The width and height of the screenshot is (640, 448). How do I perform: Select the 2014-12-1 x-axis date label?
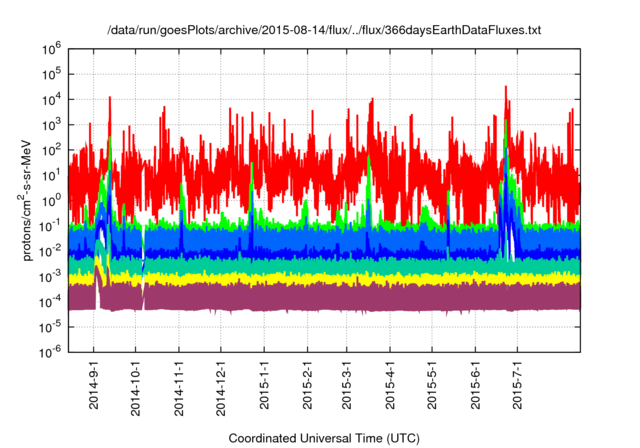[221, 388]
